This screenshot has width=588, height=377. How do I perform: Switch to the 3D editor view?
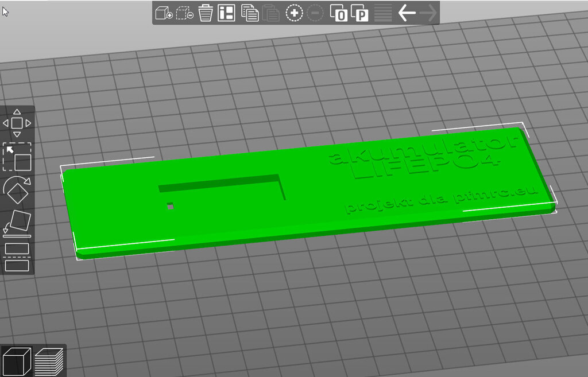17,362
